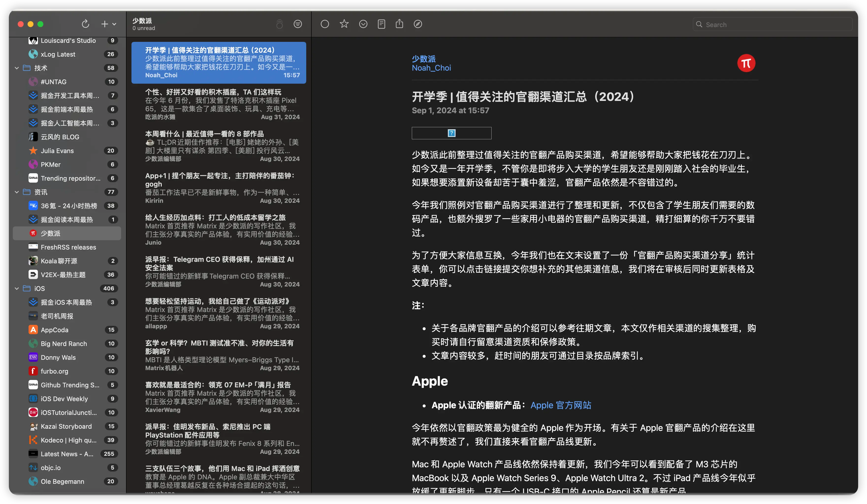Image resolution: width=867 pixels, height=504 pixels.
Task: Select the highlighted 开学季 article row
Action: pos(219,63)
